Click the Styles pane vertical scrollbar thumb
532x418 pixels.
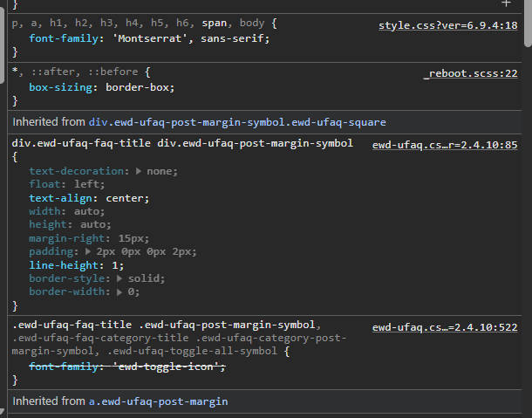click(x=529, y=23)
